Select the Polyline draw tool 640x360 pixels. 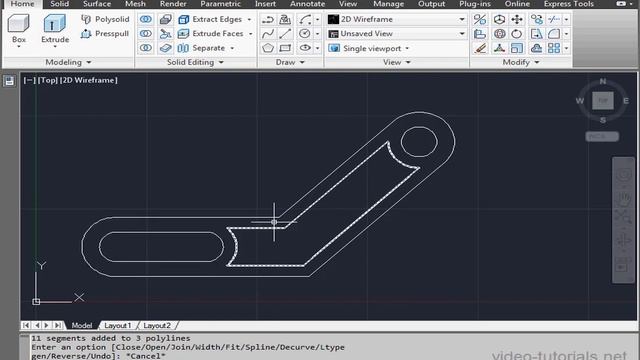268,19
